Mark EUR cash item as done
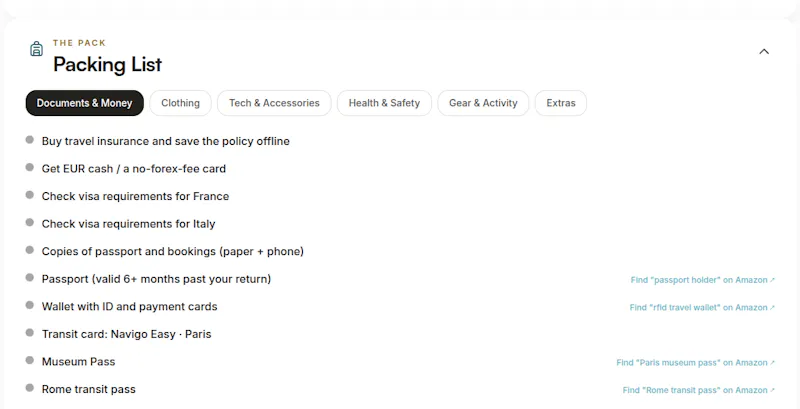Screen dimensions: 800x409 click(x=30, y=167)
